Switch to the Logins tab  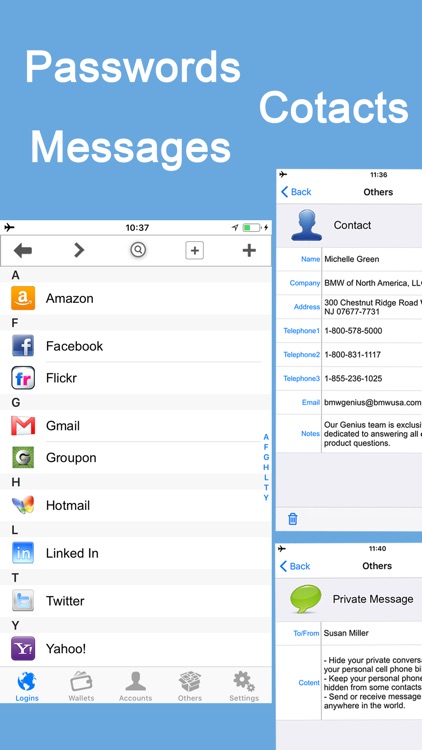tap(27, 686)
